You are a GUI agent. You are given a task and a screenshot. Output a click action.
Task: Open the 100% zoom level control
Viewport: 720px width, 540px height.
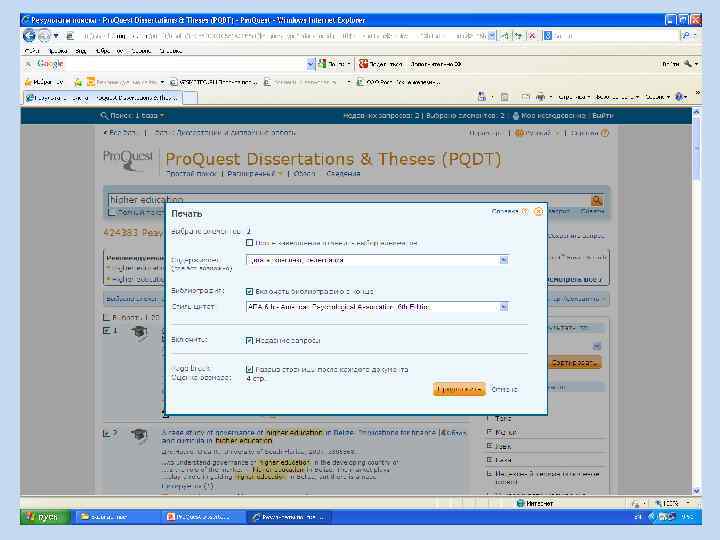(673, 503)
